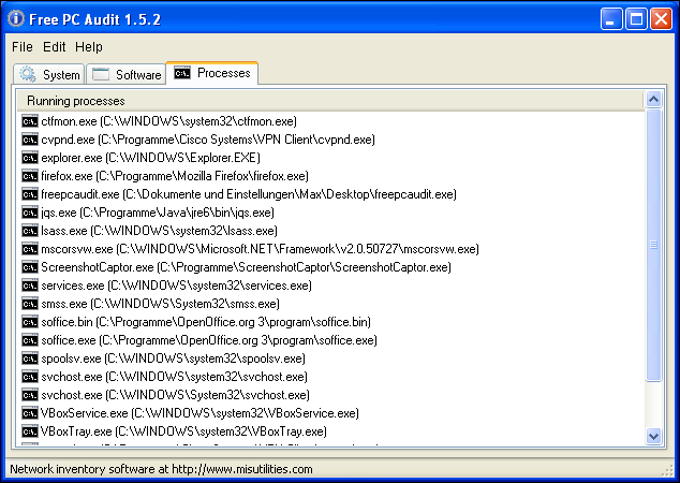Select the VBoxService.exe process text
680x483 pixels.
pyautogui.click(x=200, y=413)
